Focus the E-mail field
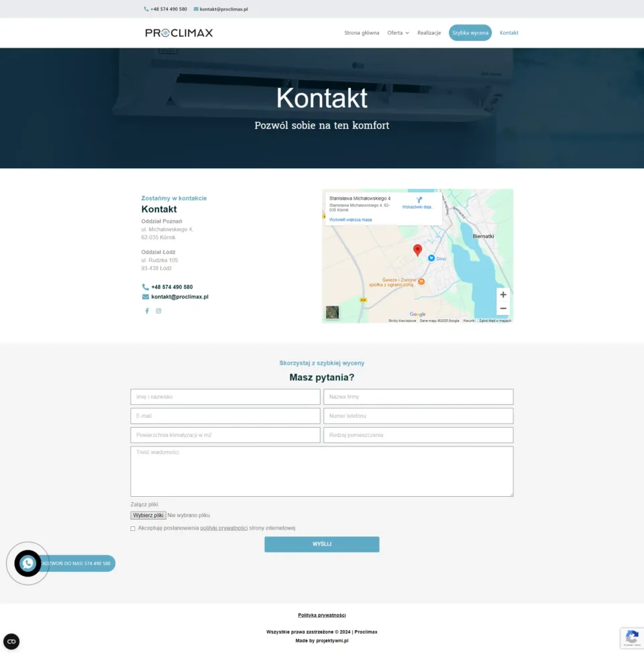 225,416
